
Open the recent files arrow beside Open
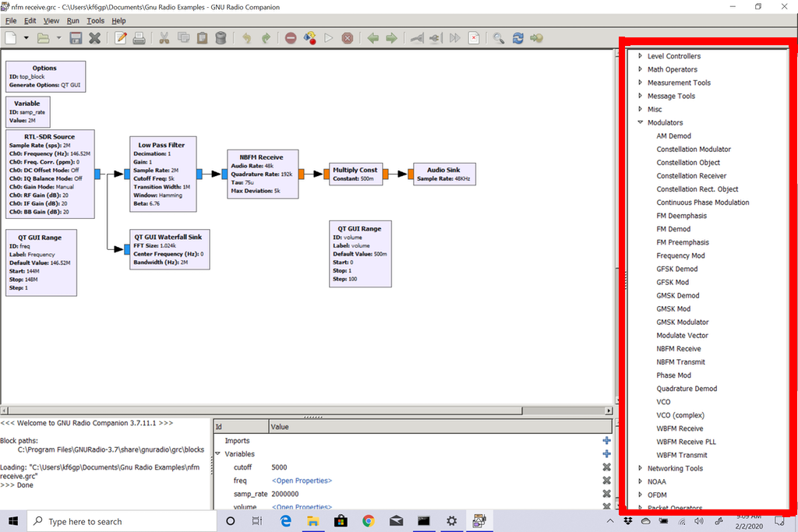point(58,38)
